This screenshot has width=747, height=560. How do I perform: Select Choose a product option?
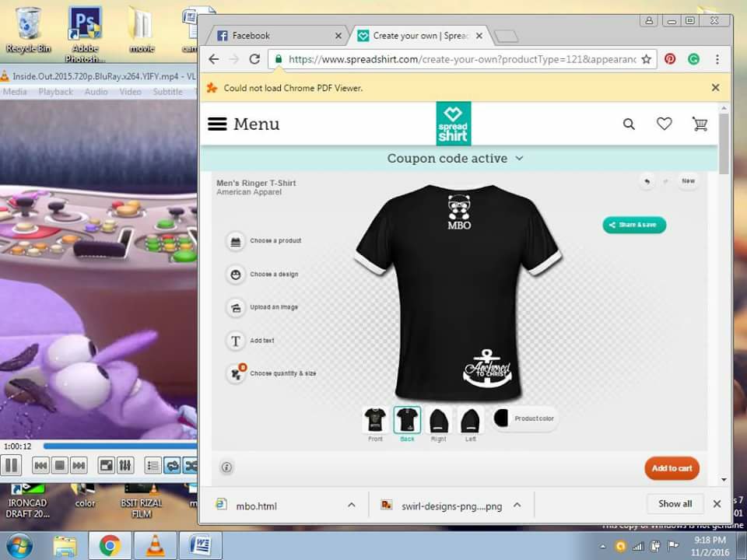click(x=264, y=241)
